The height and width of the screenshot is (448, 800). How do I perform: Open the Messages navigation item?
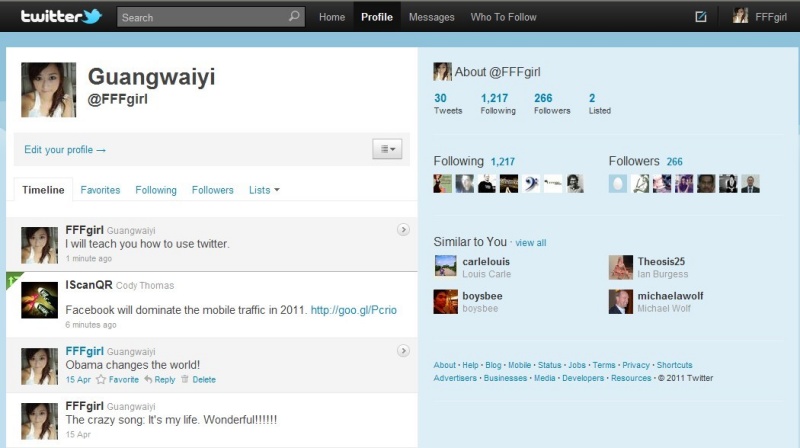(x=431, y=17)
